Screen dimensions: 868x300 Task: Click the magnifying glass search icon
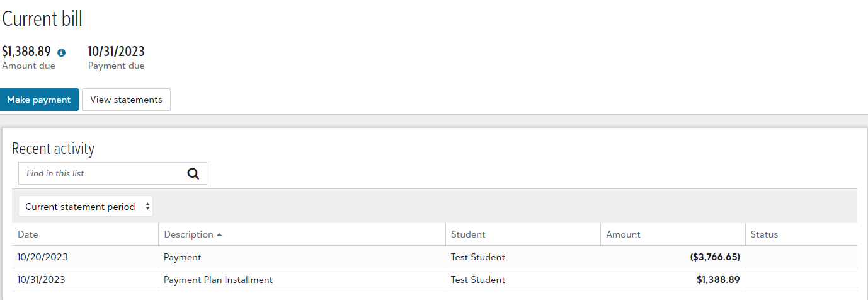click(193, 173)
